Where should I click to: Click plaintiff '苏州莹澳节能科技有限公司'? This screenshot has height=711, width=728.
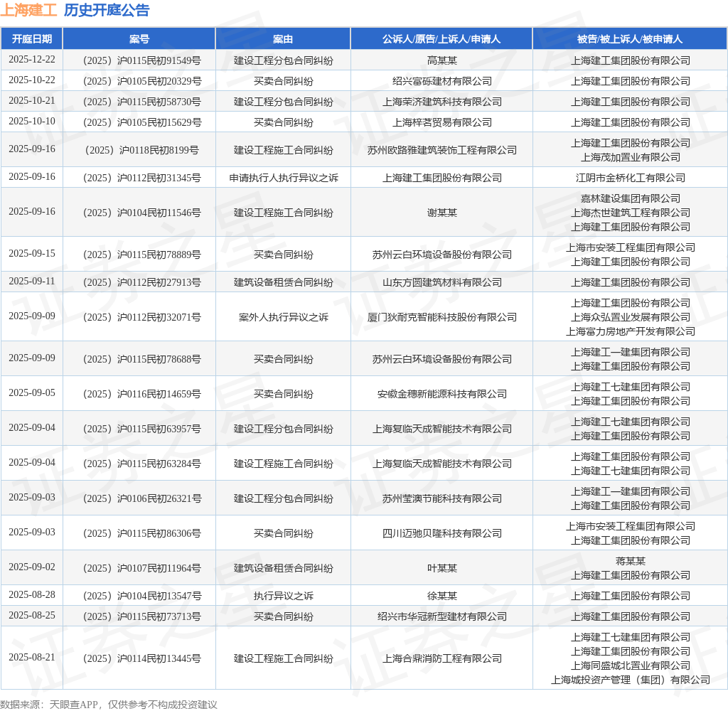pyautogui.click(x=442, y=498)
